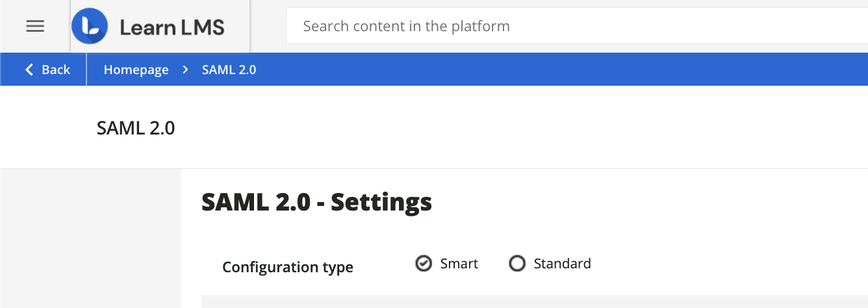Click the Smart option label text

click(x=459, y=264)
